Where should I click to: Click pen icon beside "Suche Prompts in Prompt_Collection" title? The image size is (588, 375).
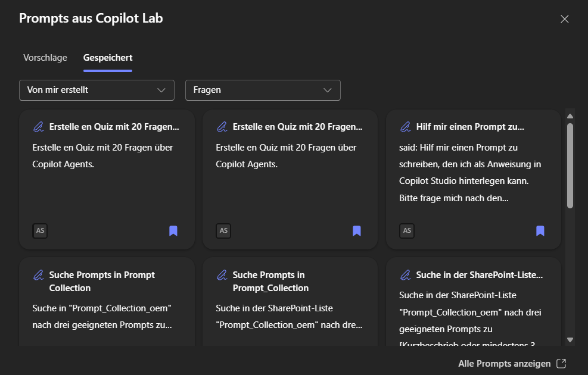222,276
